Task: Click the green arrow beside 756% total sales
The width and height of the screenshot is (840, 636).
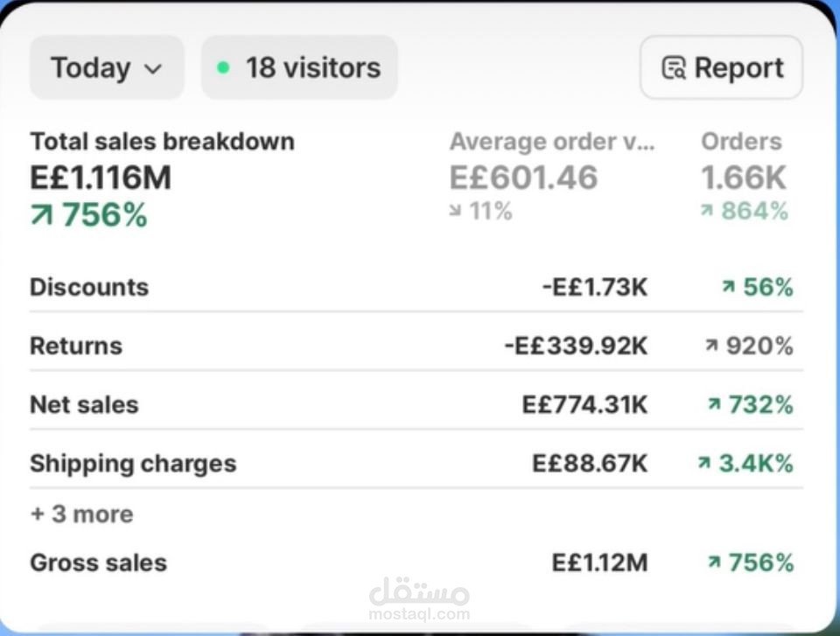Action: click(x=41, y=215)
